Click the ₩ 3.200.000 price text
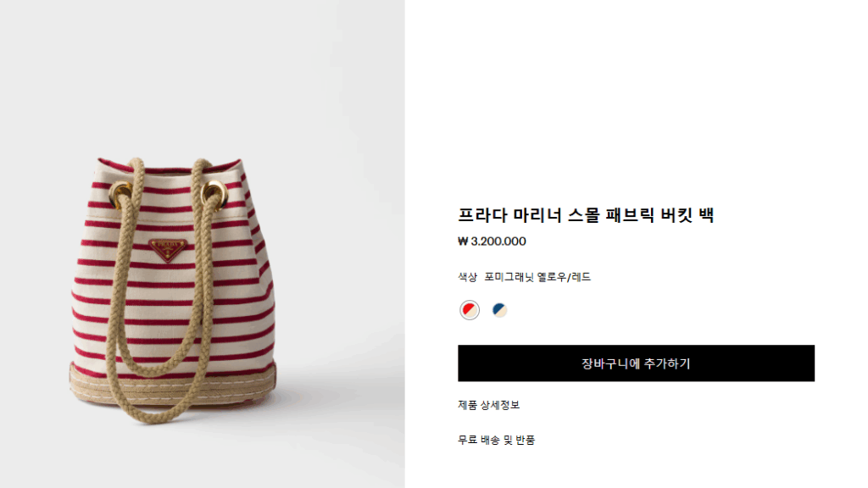Screen dimensions: 868x488 492,241
